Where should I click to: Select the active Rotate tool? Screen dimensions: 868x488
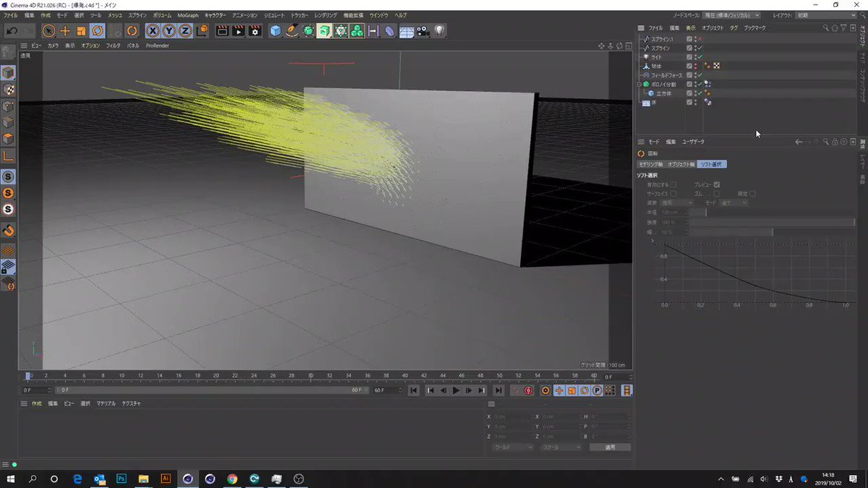98,31
